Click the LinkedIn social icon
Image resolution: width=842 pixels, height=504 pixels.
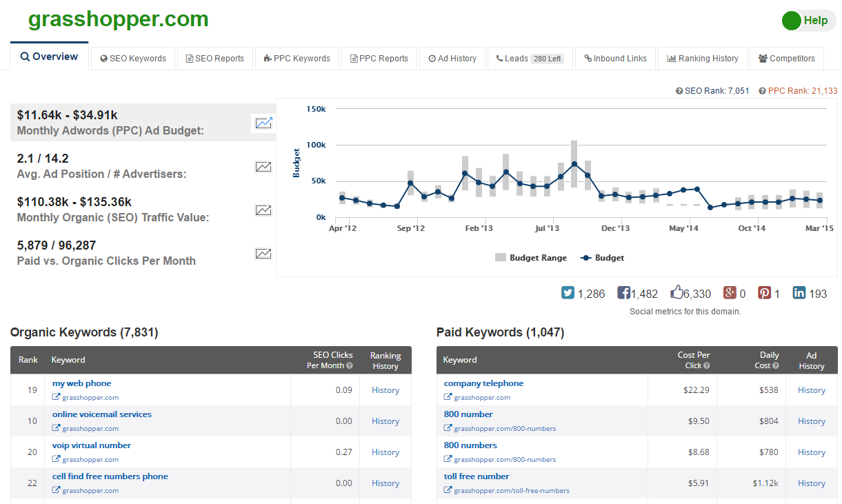coord(799,293)
